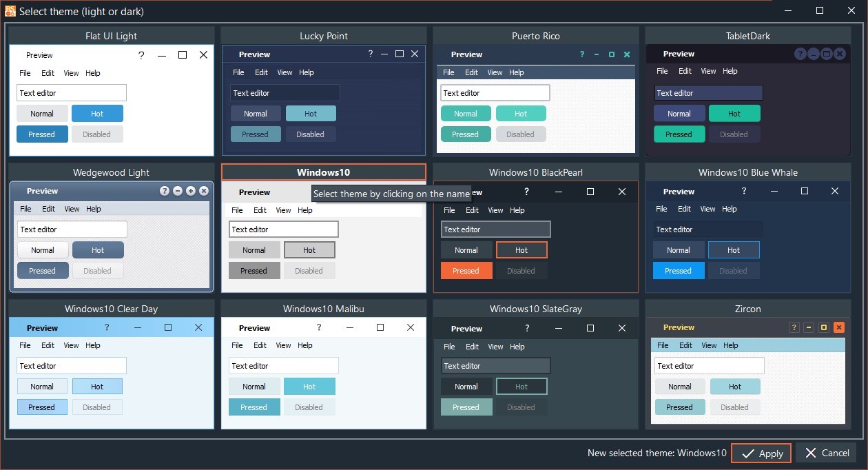Screen dimensions: 868x470
Task: Open Help menu in TabletDark preview
Action: pos(730,71)
